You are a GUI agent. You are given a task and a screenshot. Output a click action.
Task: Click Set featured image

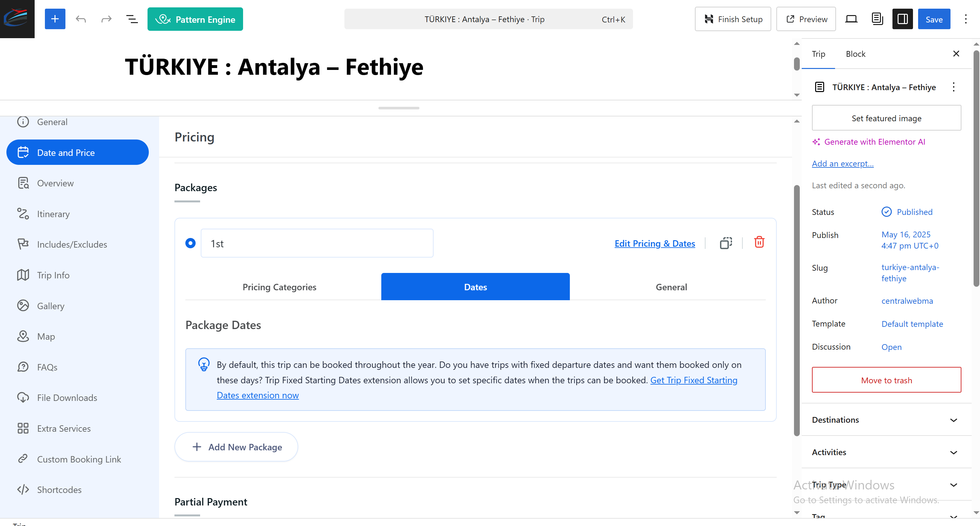coord(886,118)
